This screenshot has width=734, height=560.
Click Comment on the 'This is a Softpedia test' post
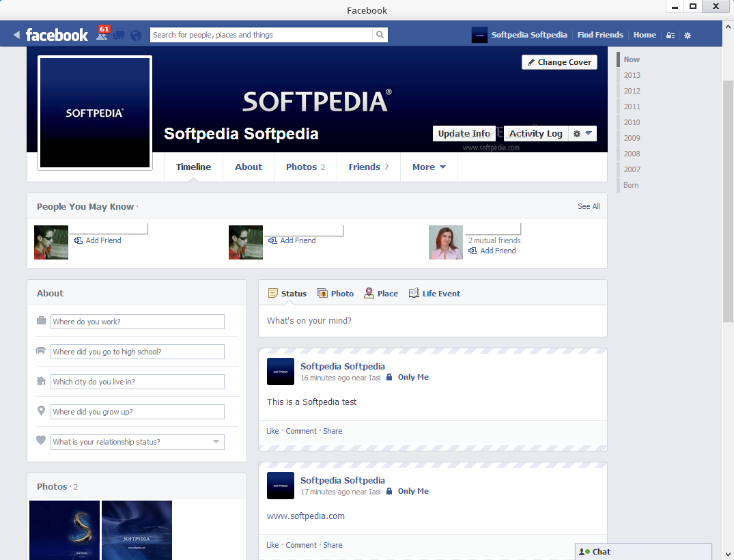[x=301, y=431]
